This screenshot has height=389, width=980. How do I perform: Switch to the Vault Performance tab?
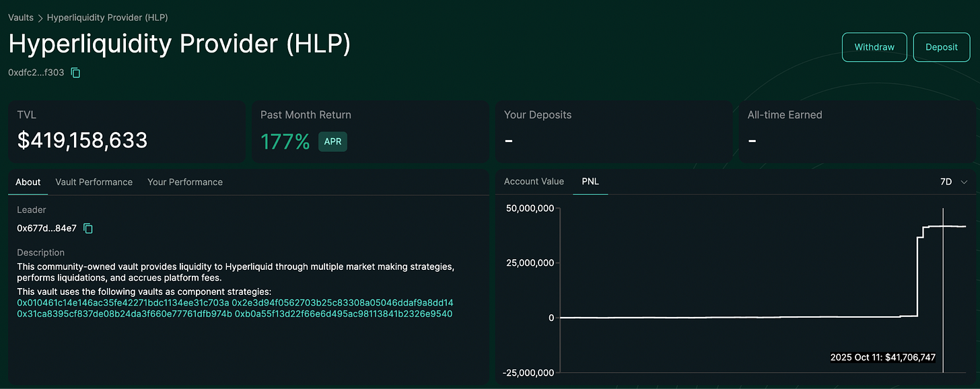click(x=94, y=182)
